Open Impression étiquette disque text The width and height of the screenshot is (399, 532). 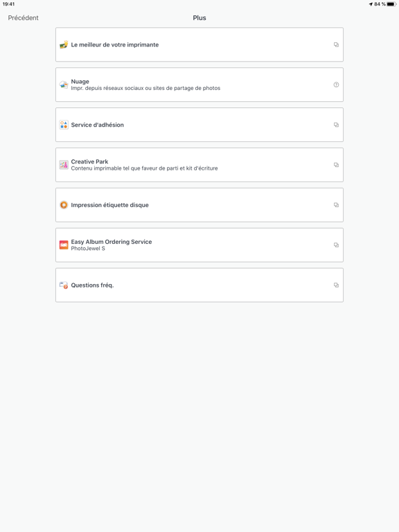coord(109,205)
